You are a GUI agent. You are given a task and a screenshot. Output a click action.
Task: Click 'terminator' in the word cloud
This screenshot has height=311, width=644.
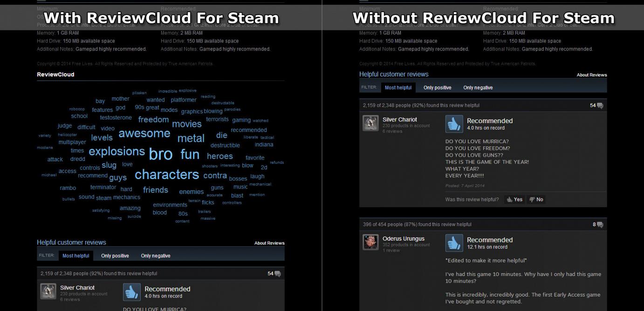103,187
